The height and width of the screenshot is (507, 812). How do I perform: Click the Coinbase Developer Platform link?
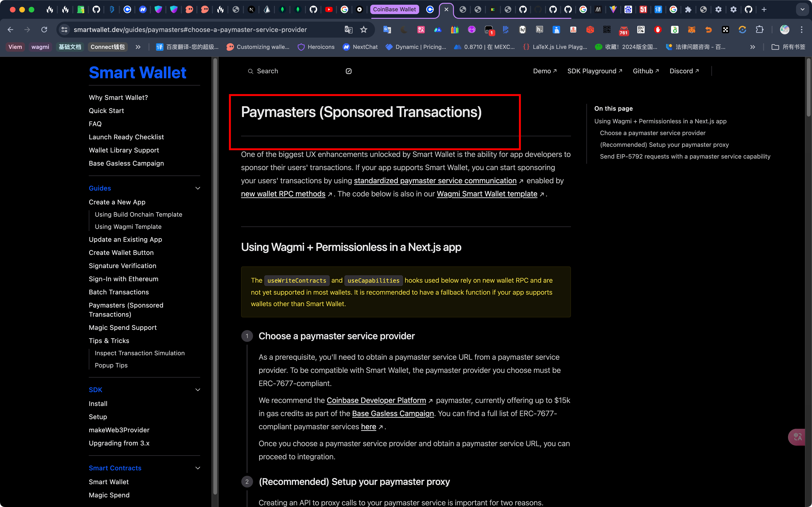pyautogui.click(x=376, y=400)
